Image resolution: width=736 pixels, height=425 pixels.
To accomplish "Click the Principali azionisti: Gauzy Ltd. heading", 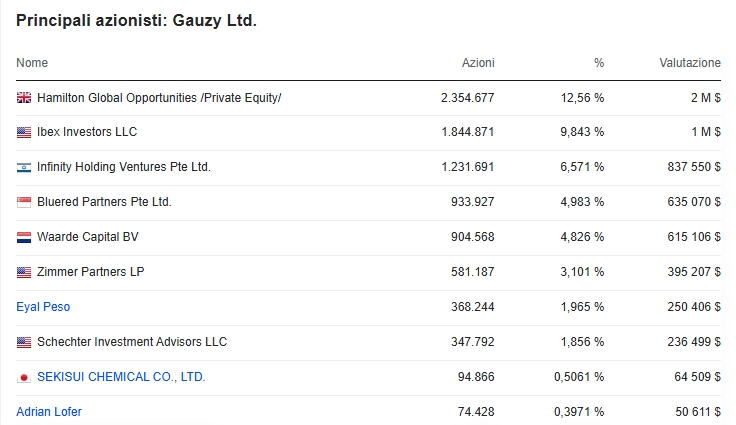I will point(136,21).
